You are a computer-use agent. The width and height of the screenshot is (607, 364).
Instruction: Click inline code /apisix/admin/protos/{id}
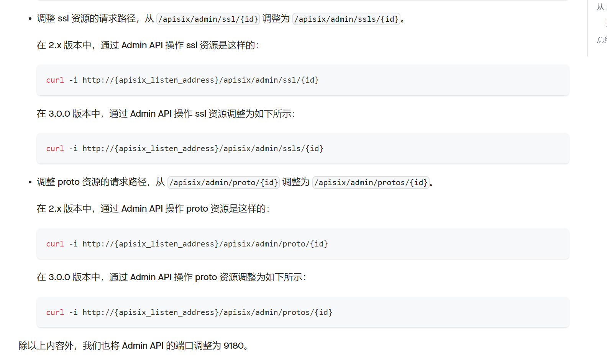tap(371, 183)
